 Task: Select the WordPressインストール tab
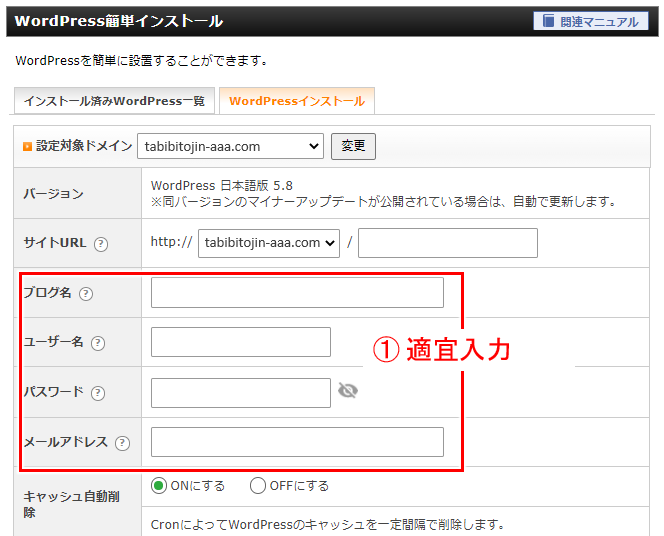click(x=297, y=101)
